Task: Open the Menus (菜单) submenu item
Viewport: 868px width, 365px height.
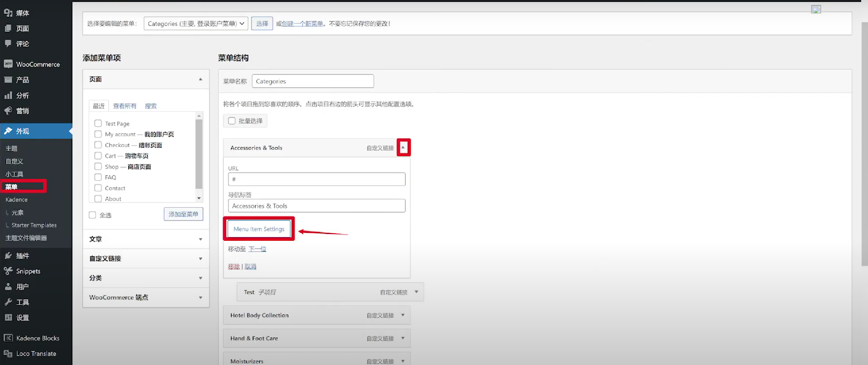Action: [x=12, y=187]
